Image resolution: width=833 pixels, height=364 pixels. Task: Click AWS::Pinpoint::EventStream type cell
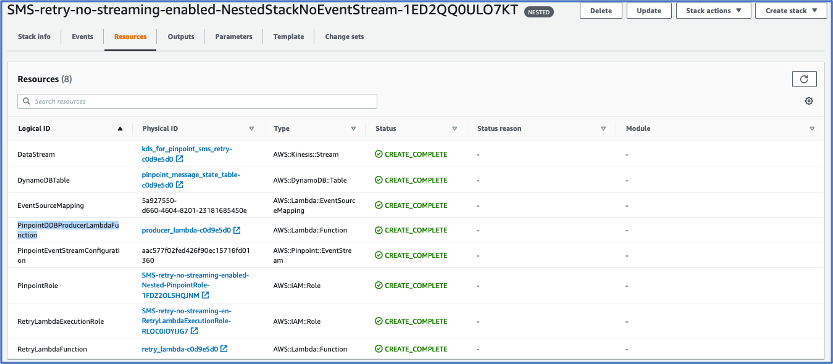tap(312, 255)
